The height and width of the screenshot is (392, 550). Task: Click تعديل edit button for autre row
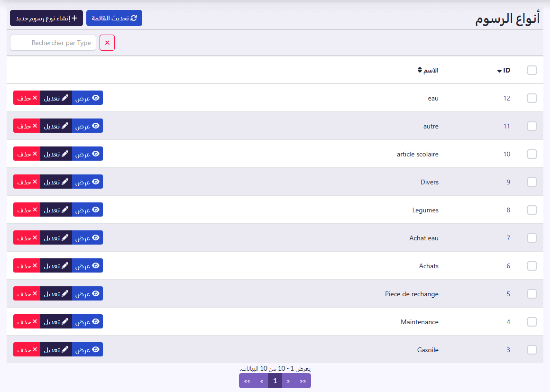pos(56,126)
